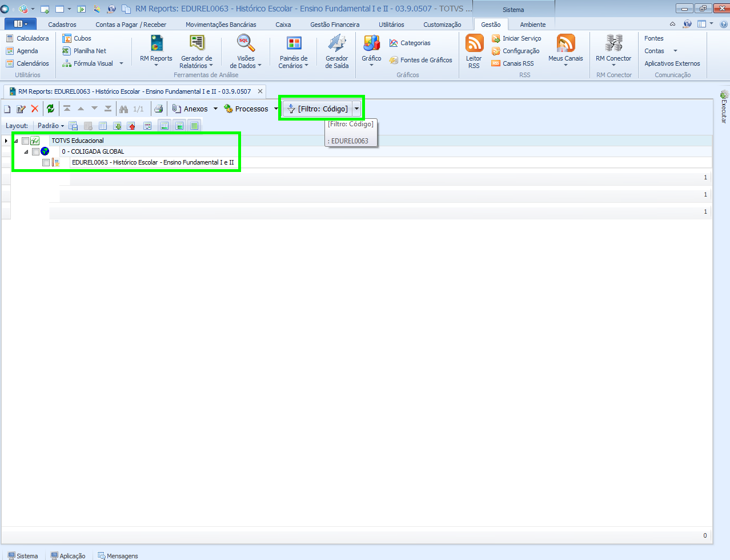This screenshot has width=730, height=560.
Task: Open Meus Canais
Action: tap(565, 50)
